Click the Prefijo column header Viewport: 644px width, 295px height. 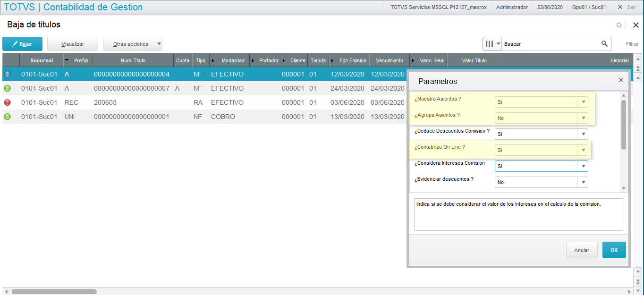point(78,60)
